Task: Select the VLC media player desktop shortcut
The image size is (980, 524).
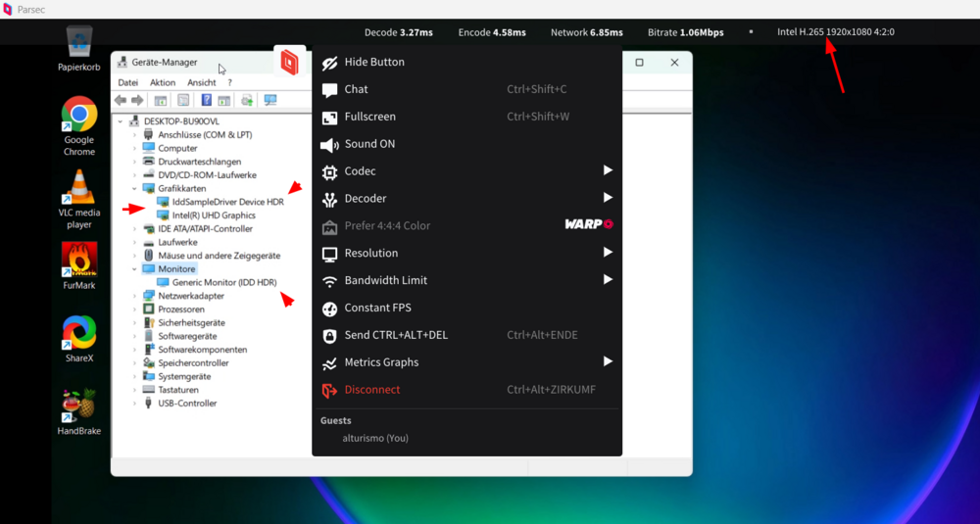Action: point(79,199)
